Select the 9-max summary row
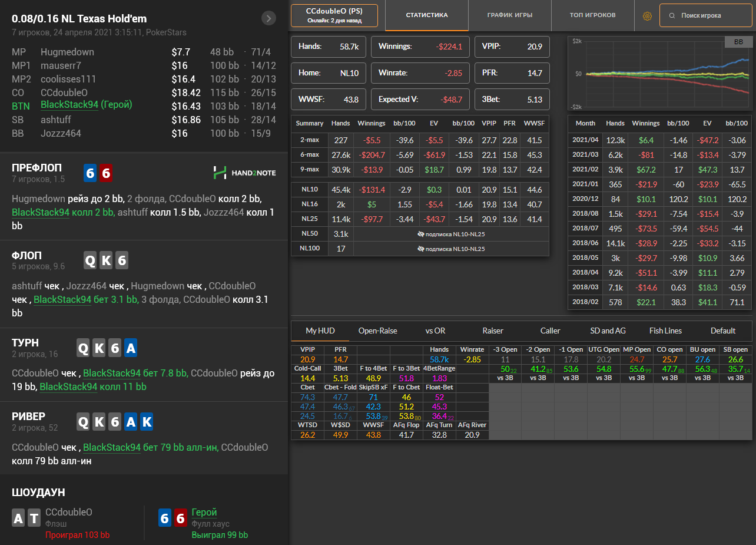This screenshot has width=756, height=545. 420,170
